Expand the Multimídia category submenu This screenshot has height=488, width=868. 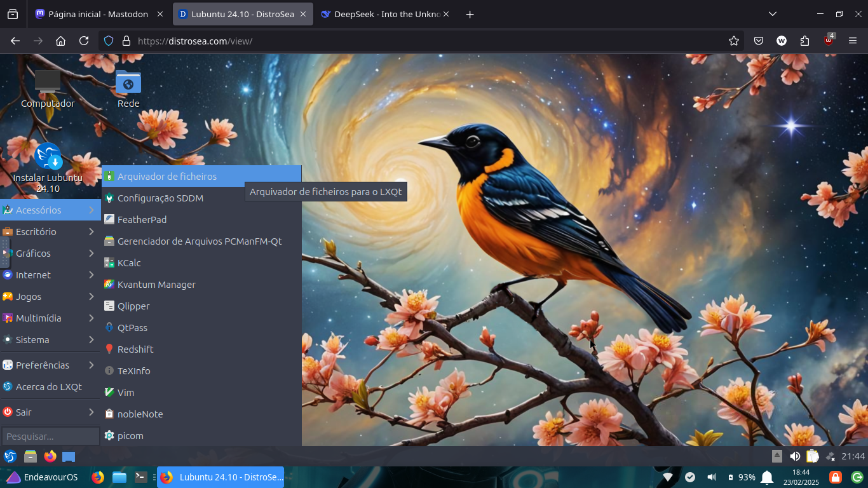(x=50, y=318)
